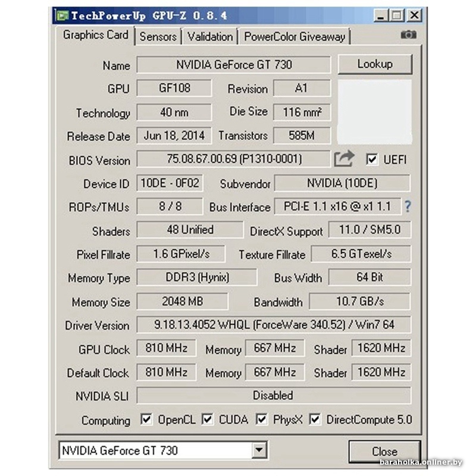Toggle the DirectCompute 5.0 checkbox

click(315, 419)
